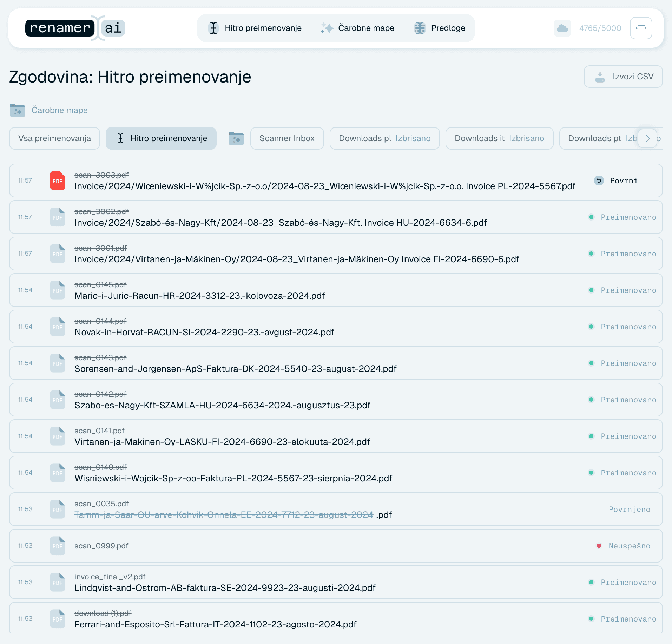Click Povrnjeno status for scan_0035.pdf
Viewport: 672px width, 644px height.
click(629, 509)
